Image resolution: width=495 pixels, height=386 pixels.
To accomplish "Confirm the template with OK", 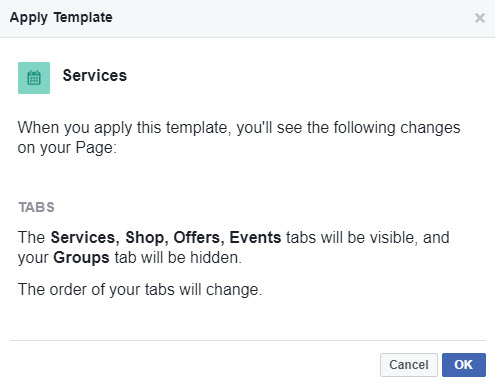I will [464, 365].
